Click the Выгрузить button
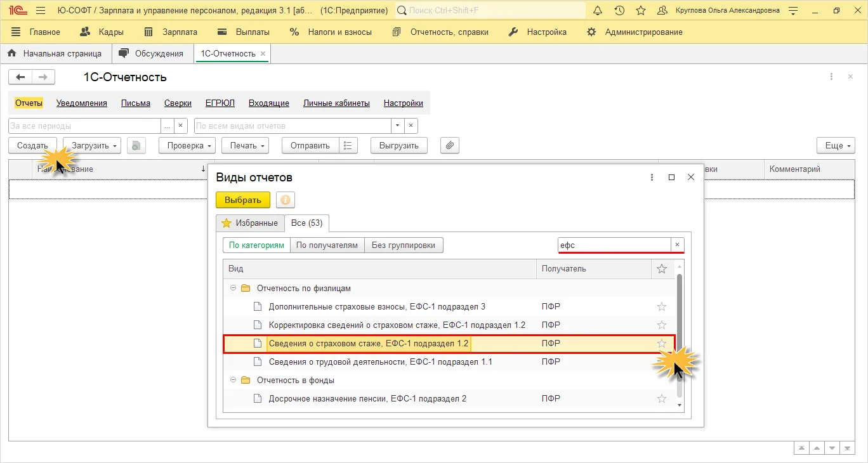 click(399, 145)
